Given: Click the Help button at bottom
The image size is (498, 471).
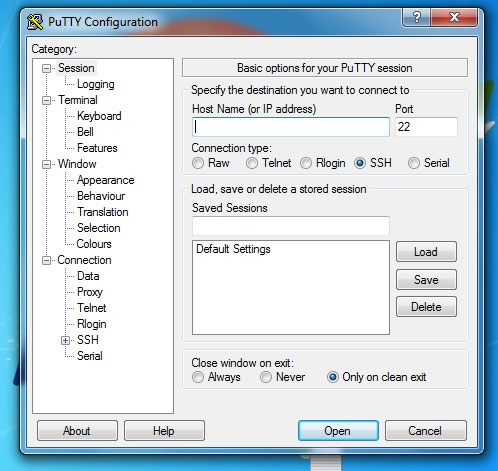Looking at the screenshot, I should pos(164,431).
